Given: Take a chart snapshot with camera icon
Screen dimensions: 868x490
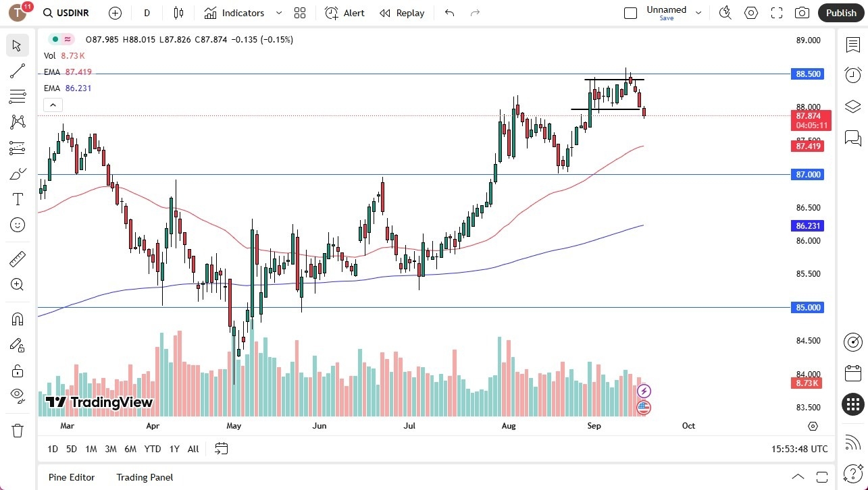Looking at the screenshot, I should [x=802, y=13].
